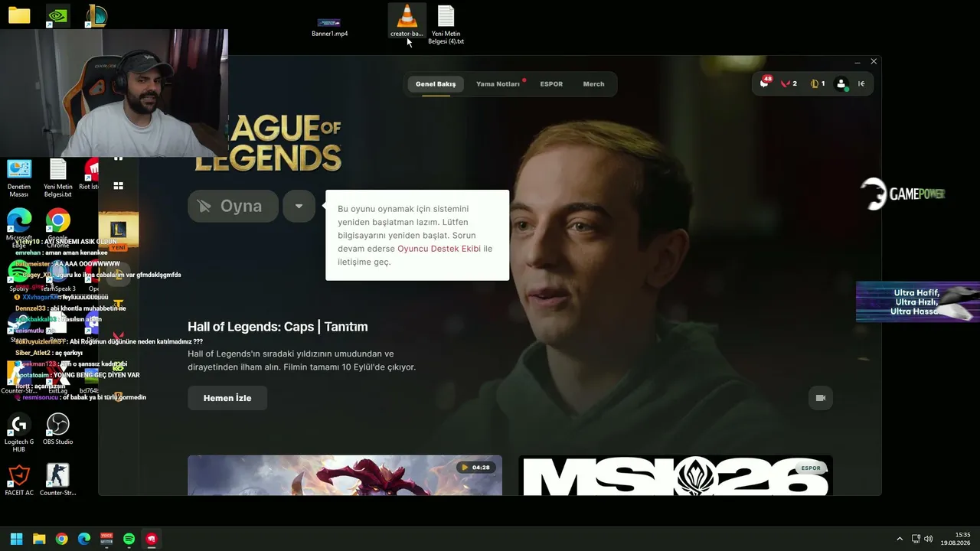Switch to the Genel Bakış tab

pos(436,84)
